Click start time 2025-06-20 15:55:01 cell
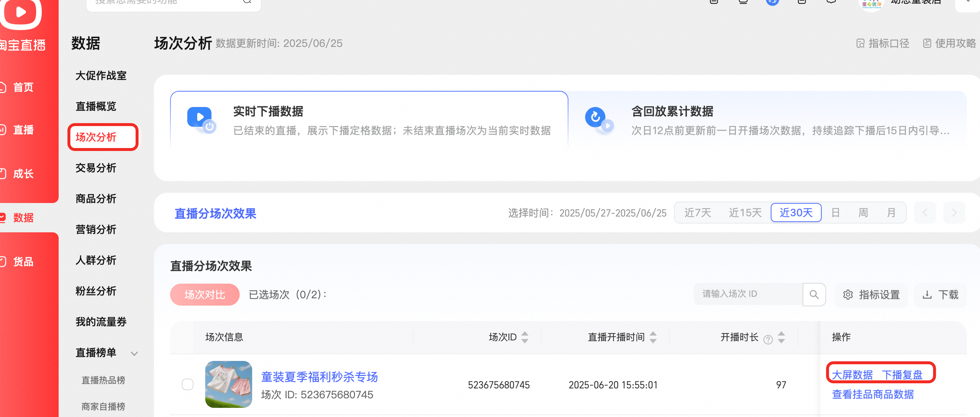980x417 pixels. click(613, 385)
